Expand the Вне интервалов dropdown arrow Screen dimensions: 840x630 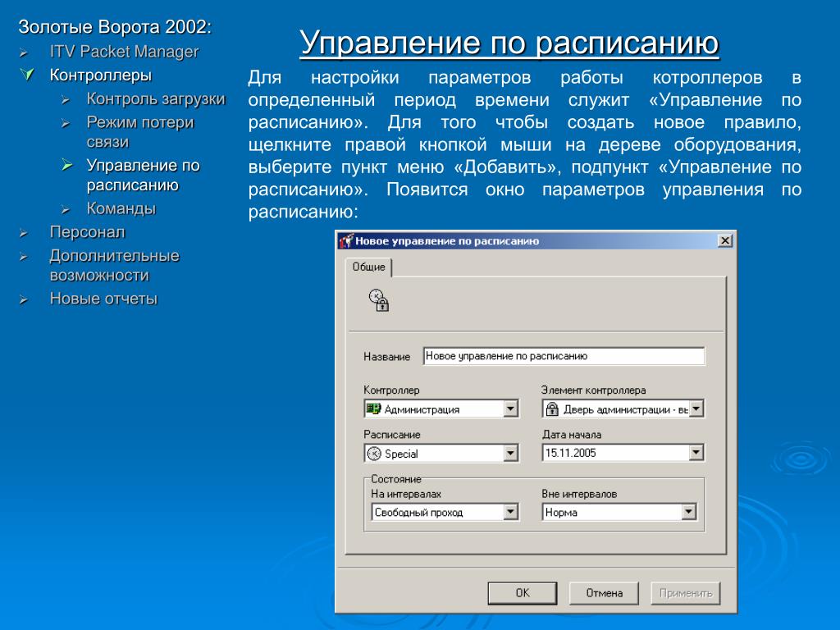(x=688, y=512)
